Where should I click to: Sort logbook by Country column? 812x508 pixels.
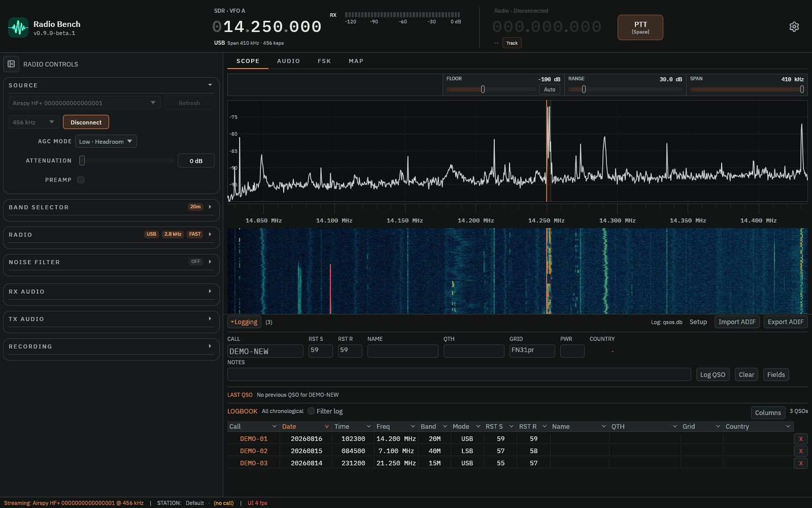pyautogui.click(x=758, y=426)
